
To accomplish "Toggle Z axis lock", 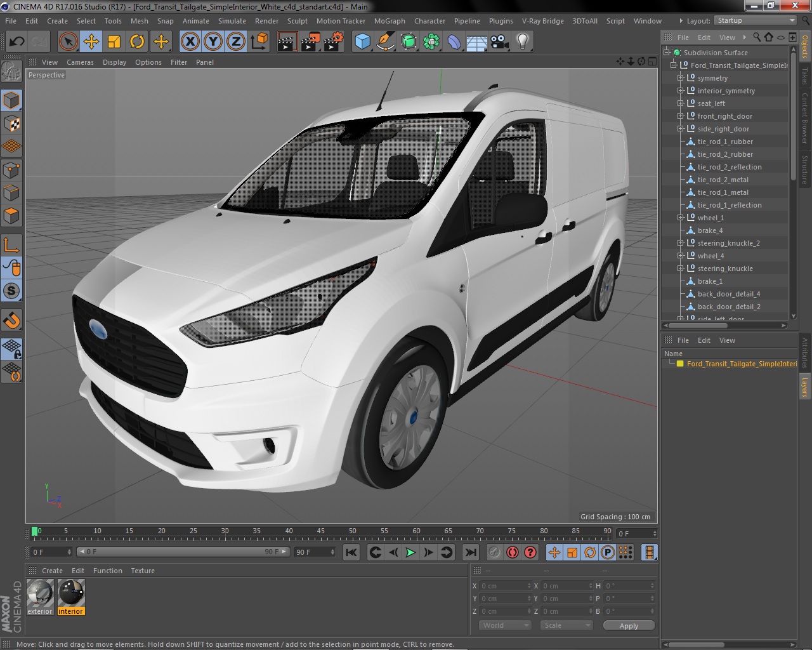I will coord(236,42).
